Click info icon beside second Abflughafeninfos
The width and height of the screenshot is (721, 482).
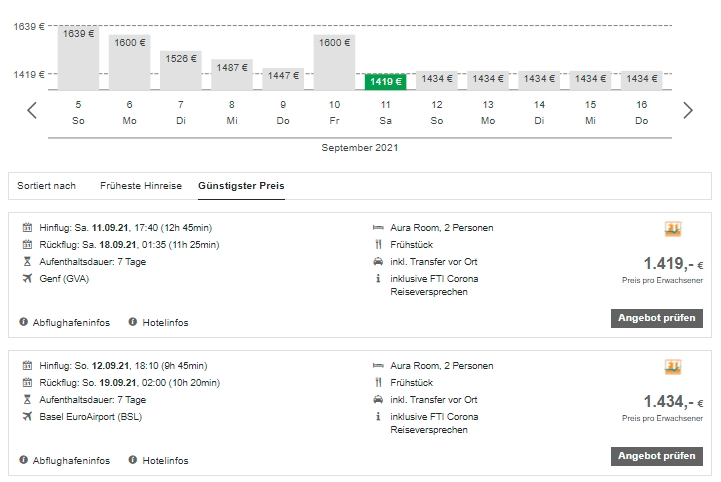(24, 460)
